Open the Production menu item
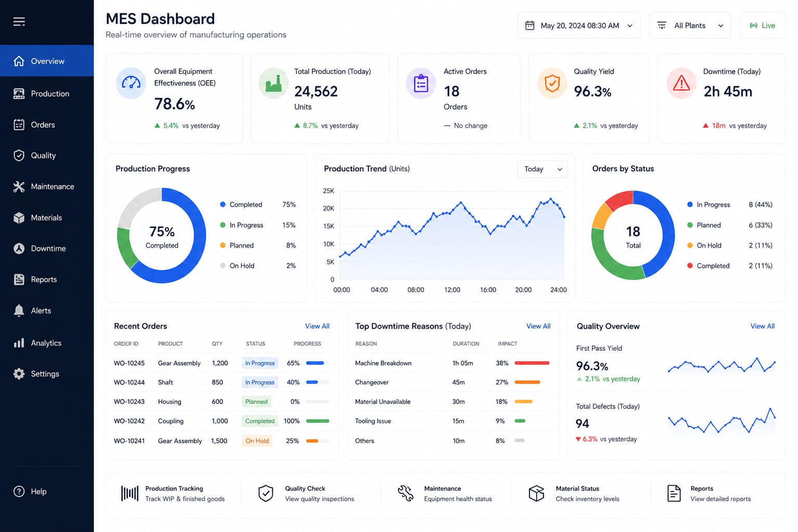Image resolution: width=798 pixels, height=532 pixels. pyautogui.click(x=47, y=94)
